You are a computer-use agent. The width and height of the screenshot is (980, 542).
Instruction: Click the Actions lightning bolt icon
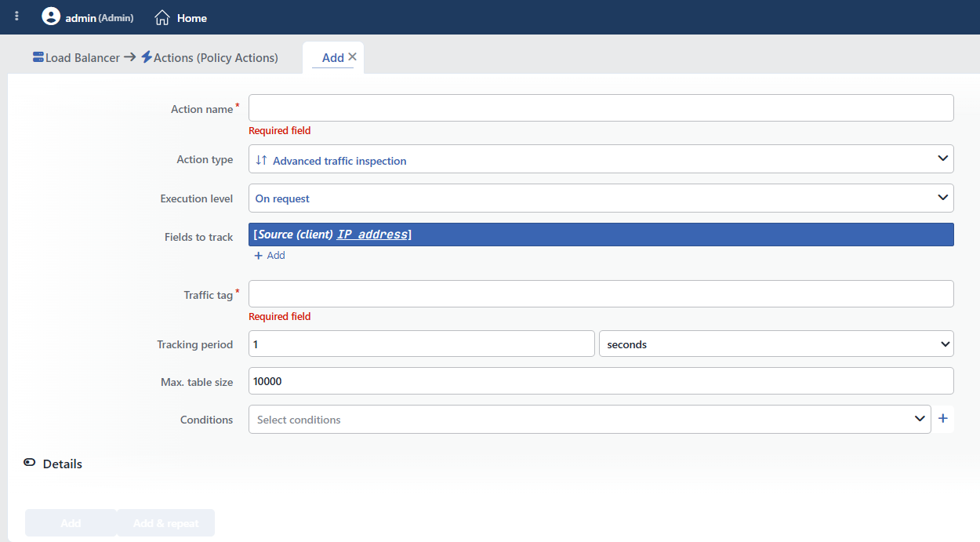147,57
